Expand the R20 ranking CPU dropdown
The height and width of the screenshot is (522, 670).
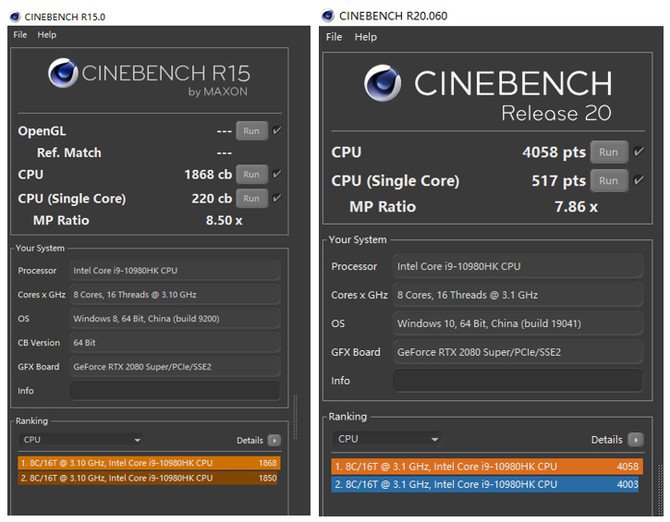click(387, 439)
